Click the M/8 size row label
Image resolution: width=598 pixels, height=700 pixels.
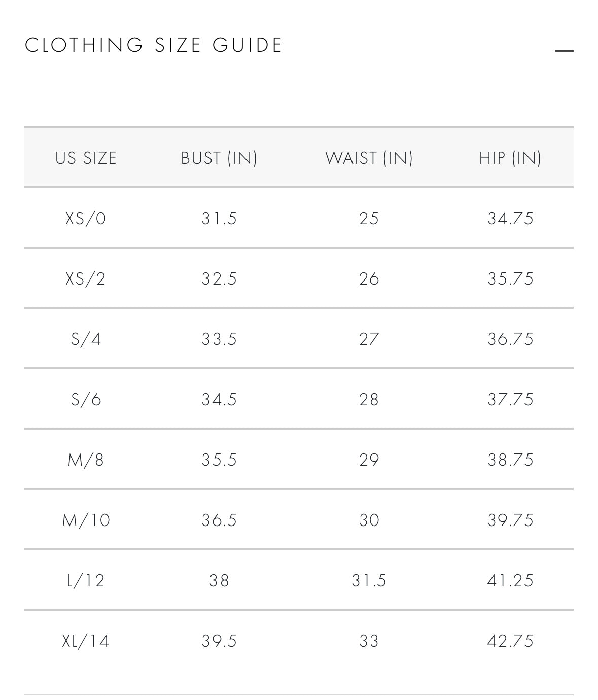click(x=86, y=460)
